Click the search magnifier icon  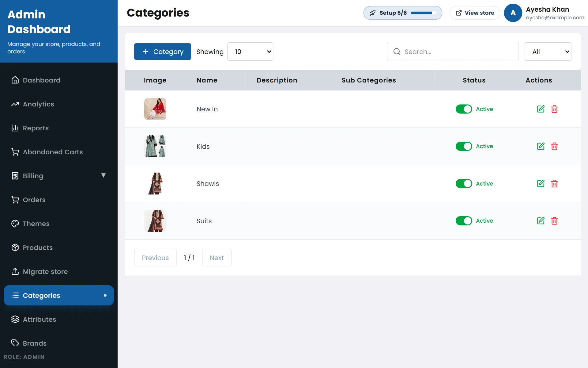[397, 52]
